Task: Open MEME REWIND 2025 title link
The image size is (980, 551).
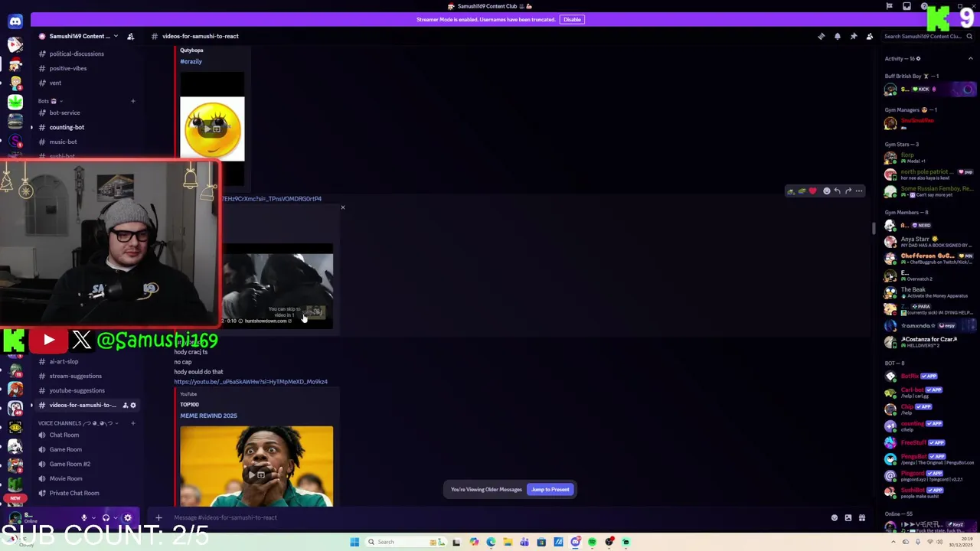Action: 208,416
